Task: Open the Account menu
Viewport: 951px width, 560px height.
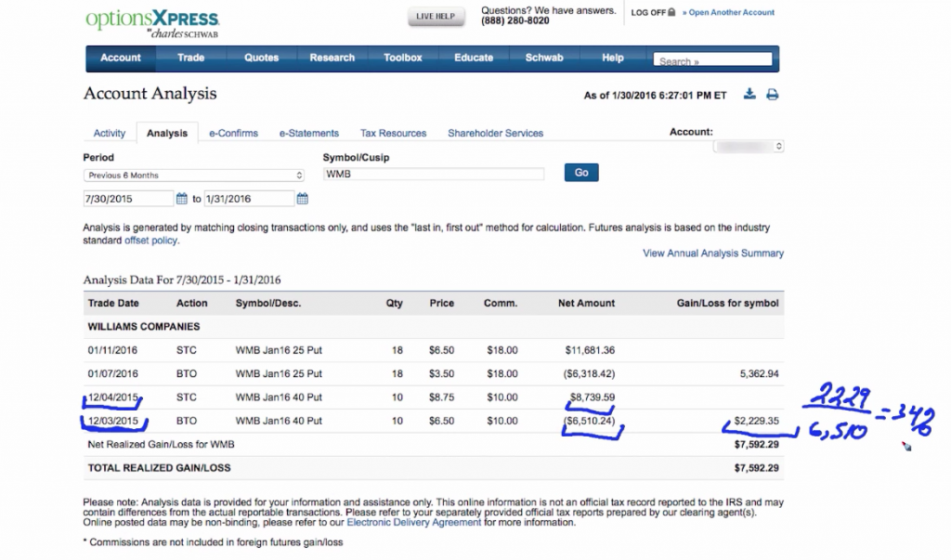Action: tap(120, 58)
